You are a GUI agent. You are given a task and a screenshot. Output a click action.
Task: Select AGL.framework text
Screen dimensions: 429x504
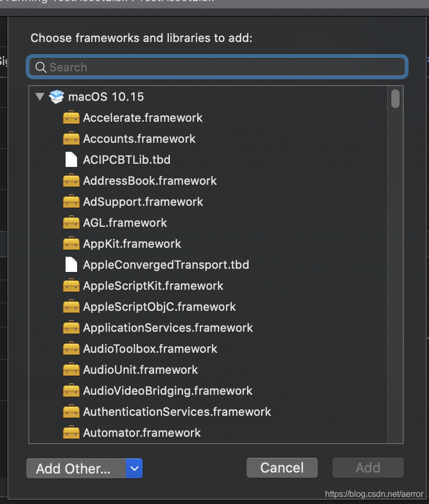point(125,223)
